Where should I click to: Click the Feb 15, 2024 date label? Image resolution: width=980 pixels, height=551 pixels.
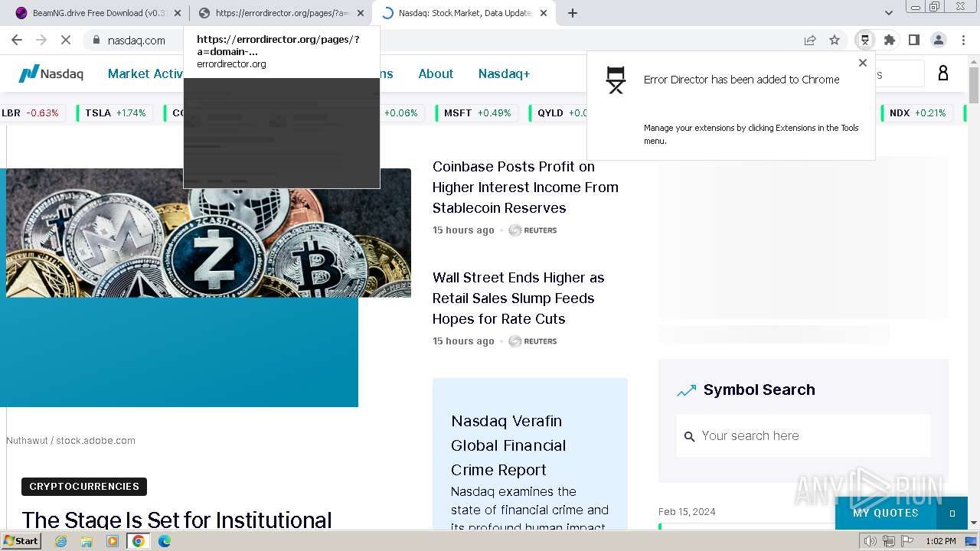pos(687,511)
